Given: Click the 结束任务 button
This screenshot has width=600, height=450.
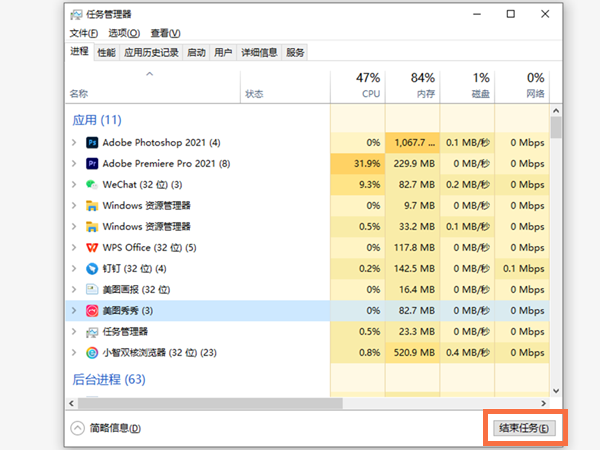Looking at the screenshot, I should tap(525, 428).
